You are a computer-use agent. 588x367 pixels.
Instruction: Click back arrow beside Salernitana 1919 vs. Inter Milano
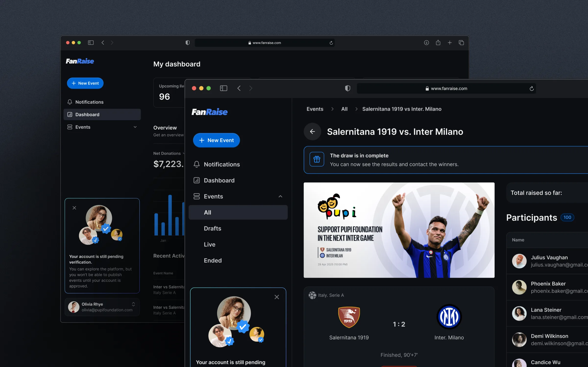pos(312,131)
